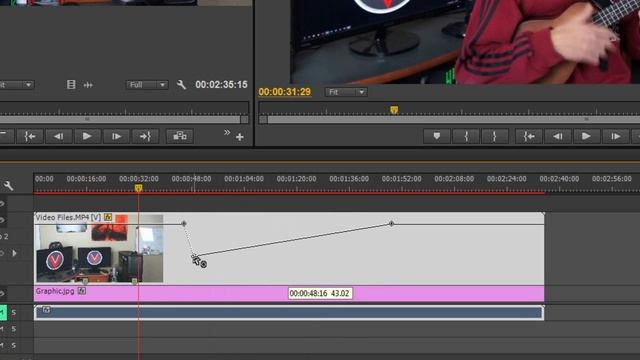Mark In point in Program monitor
The height and width of the screenshot is (360, 640).
click(466, 136)
